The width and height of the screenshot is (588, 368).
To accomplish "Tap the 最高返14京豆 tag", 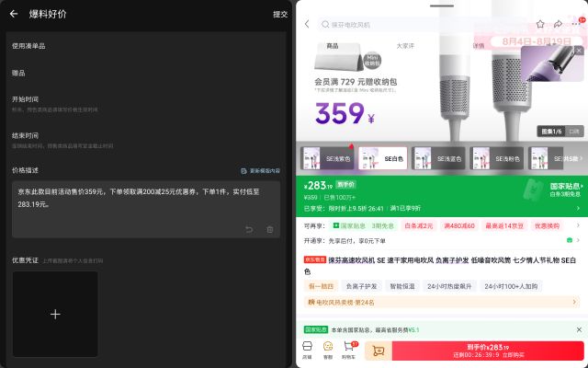I will click(504, 225).
